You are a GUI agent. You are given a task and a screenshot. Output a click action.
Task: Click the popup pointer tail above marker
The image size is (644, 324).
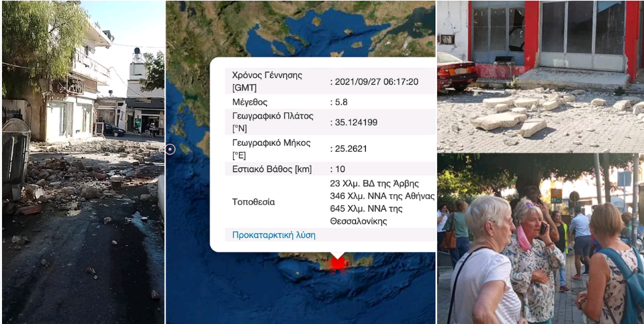pyautogui.click(x=338, y=255)
